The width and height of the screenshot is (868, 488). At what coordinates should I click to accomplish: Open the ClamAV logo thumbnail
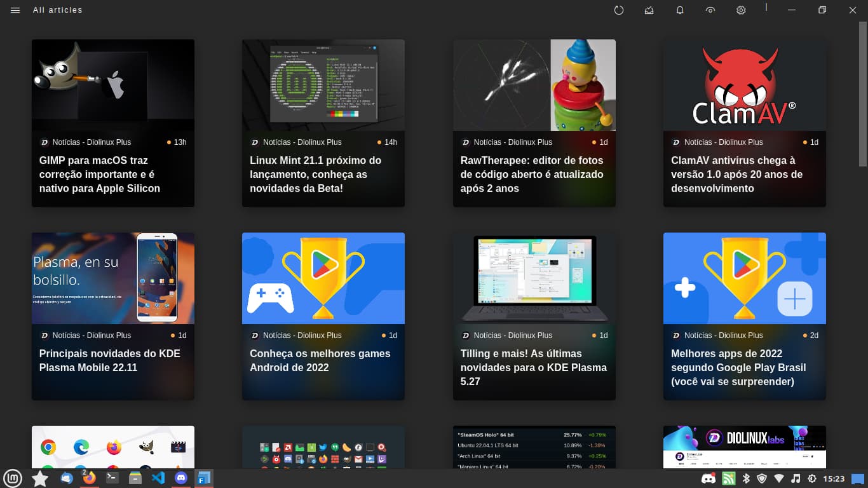click(x=745, y=85)
